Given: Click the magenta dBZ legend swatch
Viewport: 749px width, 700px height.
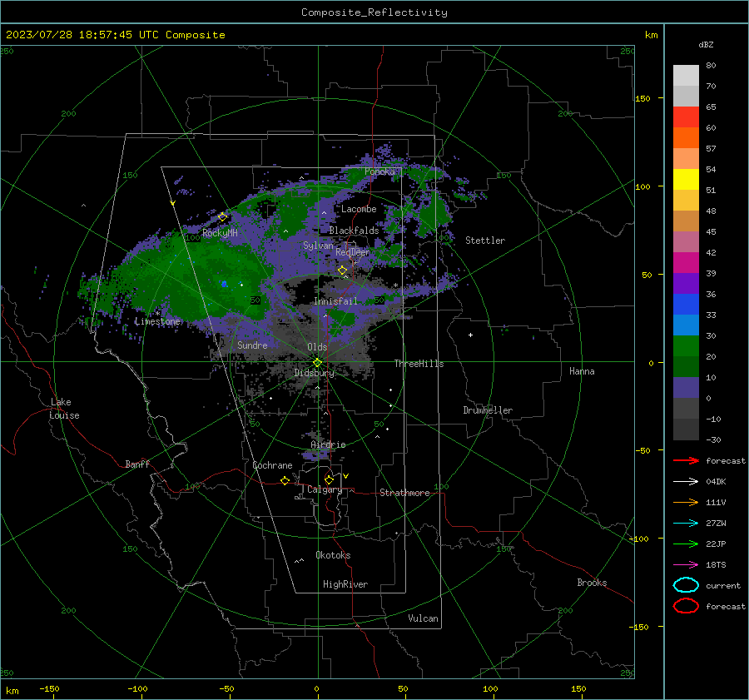Looking at the screenshot, I should (x=686, y=262).
